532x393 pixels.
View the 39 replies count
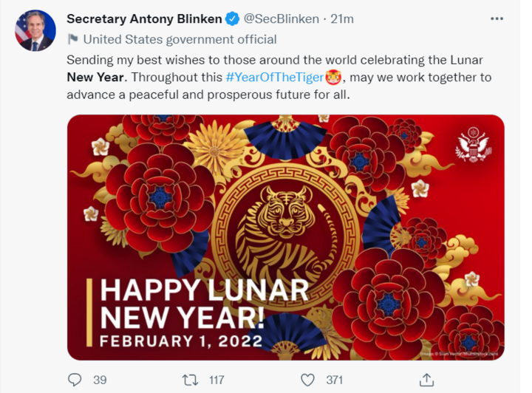click(100, 380)
